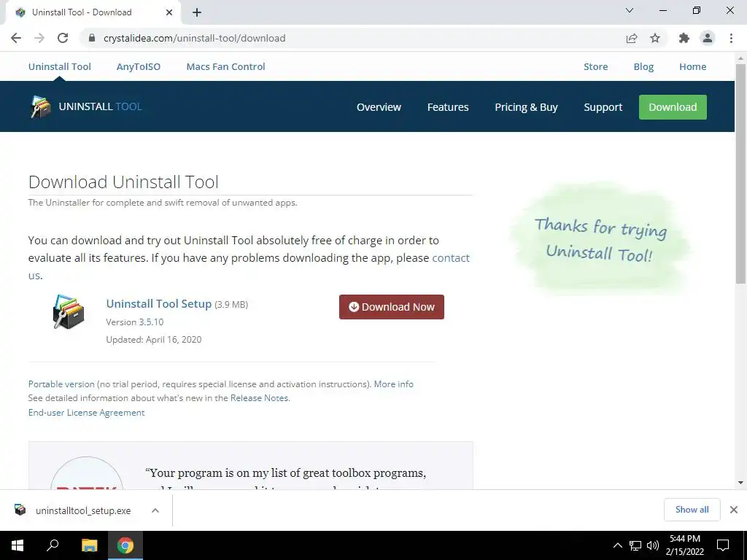Open tab search chevron in title bar
Image resolution: width=747 pixels, height=560 pixels.
point(630,10)
